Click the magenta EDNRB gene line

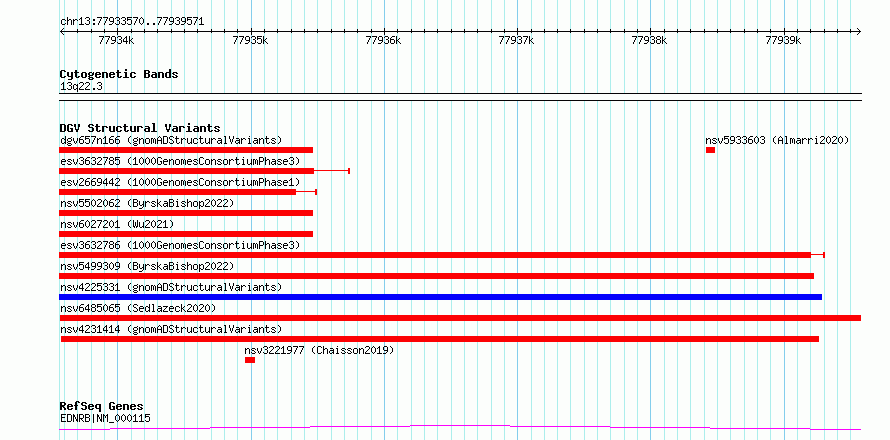coord(460,427)
